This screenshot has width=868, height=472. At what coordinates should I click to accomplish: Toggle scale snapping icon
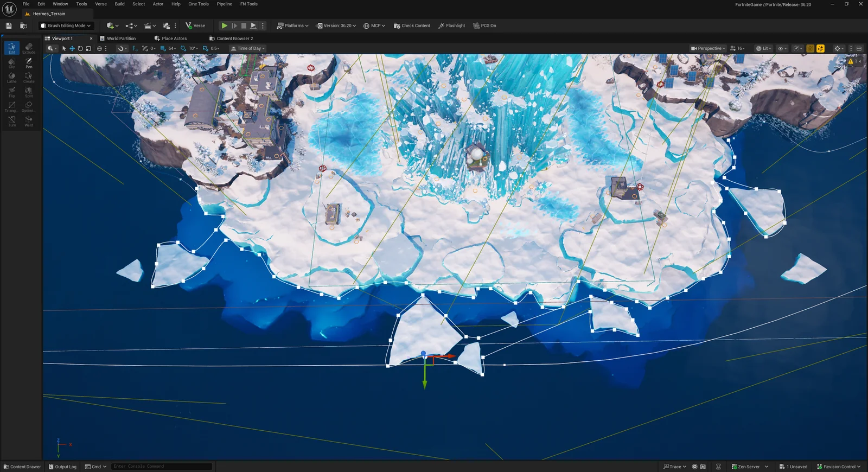[205, 48]
